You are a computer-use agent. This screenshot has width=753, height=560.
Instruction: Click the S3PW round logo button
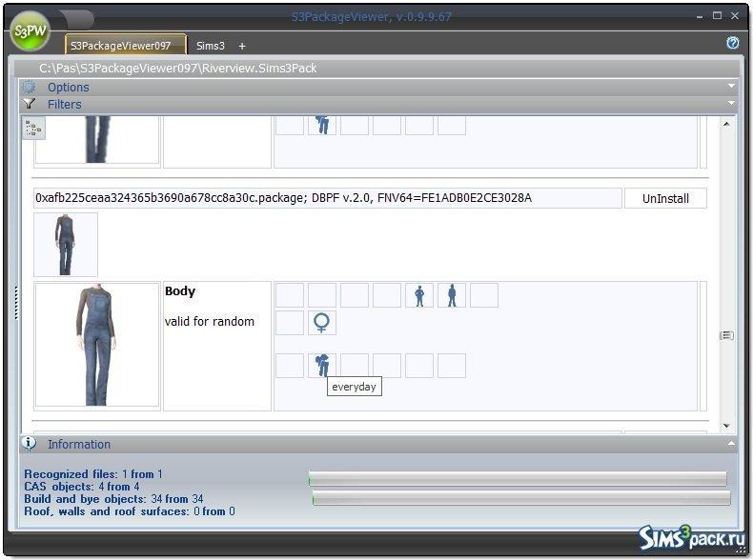pos(30,31)
